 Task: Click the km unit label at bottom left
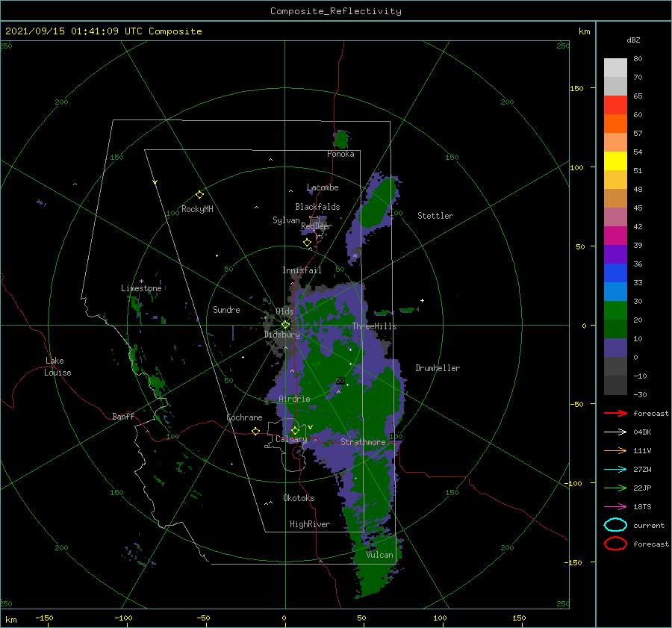click(x=10, y=620)
